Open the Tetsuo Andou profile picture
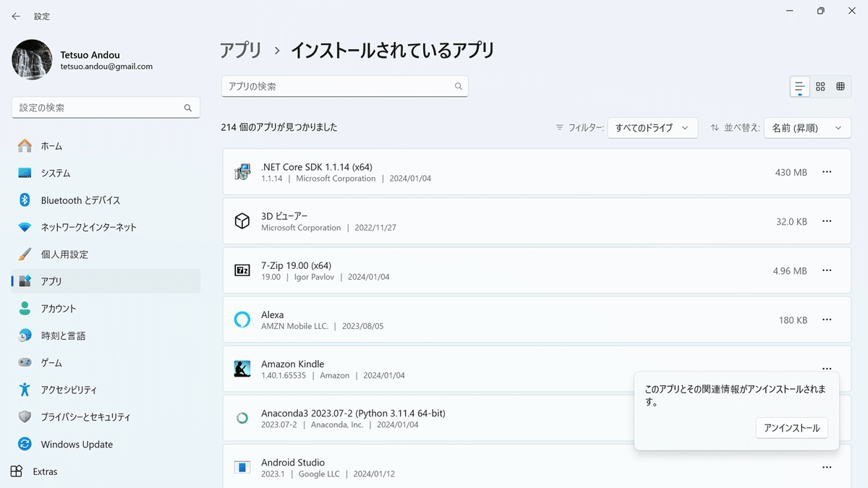This screenshot has width=868, height=488. pos(32,60)
